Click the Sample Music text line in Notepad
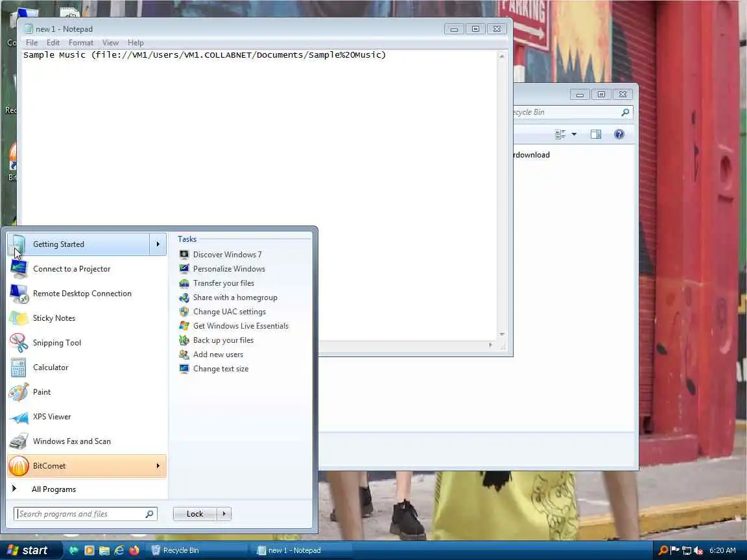Viewport: 747px width, 560px height. (x=204, y=54)
